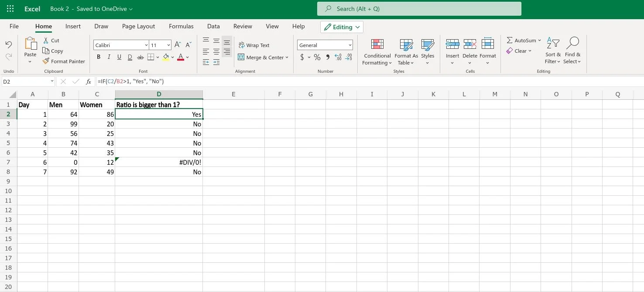Click the Decrease Indent icon
The height and width of the screenshot is (292, 644).
click(206, 62)
